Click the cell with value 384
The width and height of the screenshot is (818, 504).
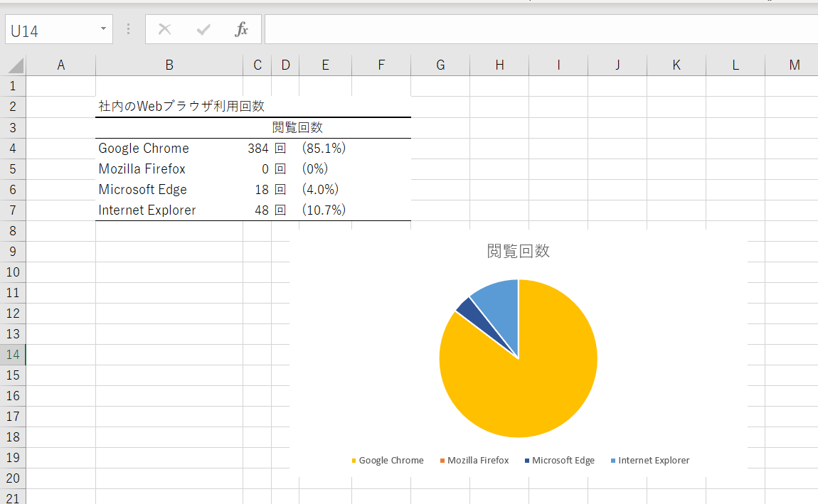(x=257, y=149)
